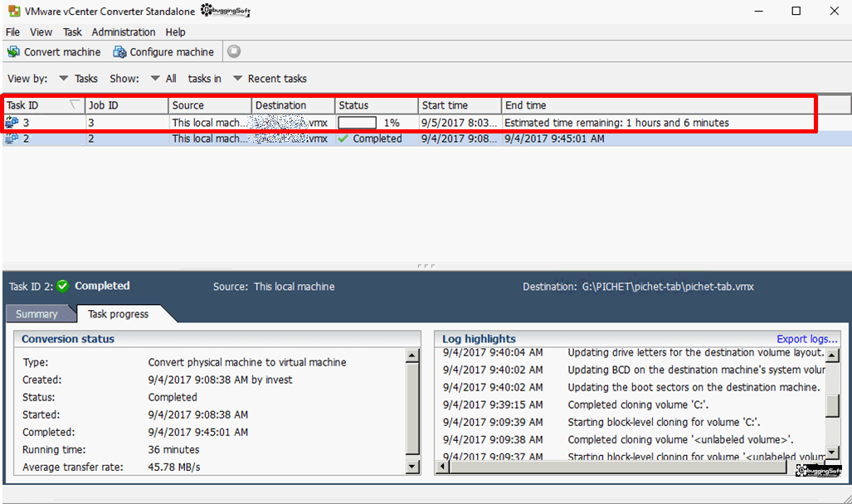
Task: Select the Task progress tab
Action: [x=119, y=314]
